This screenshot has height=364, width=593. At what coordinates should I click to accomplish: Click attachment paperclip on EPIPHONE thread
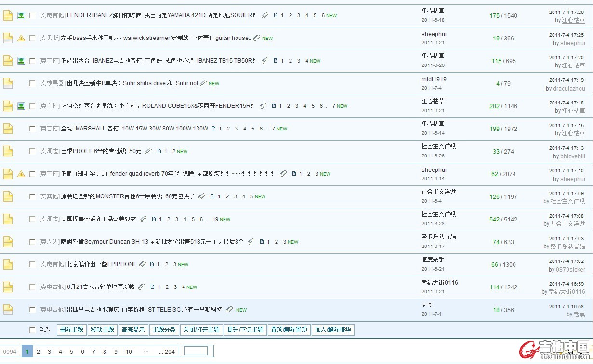click(142, 264)
